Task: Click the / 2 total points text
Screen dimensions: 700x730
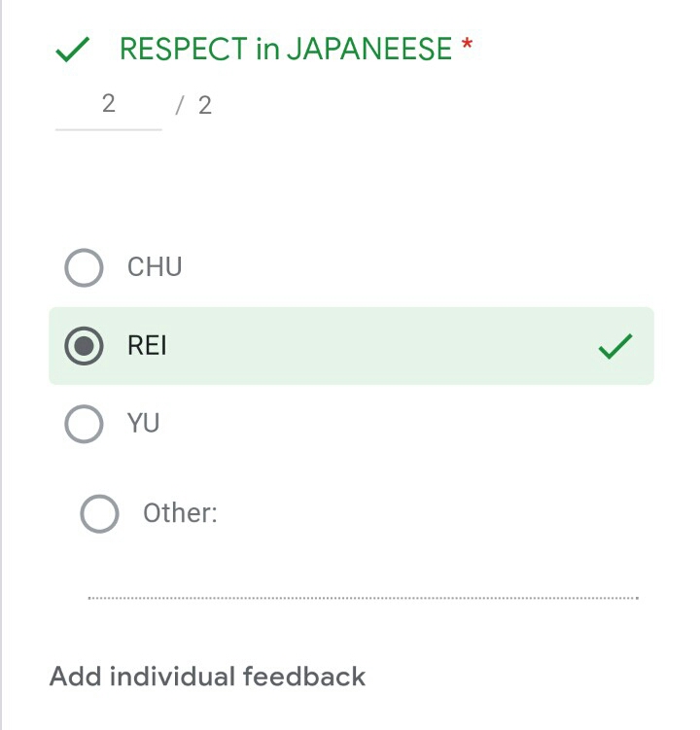Action: click(x=194, y=106)
